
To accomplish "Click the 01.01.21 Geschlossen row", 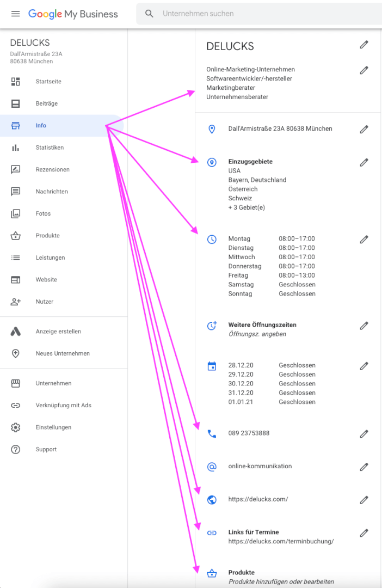I will [x=272, y=402].
